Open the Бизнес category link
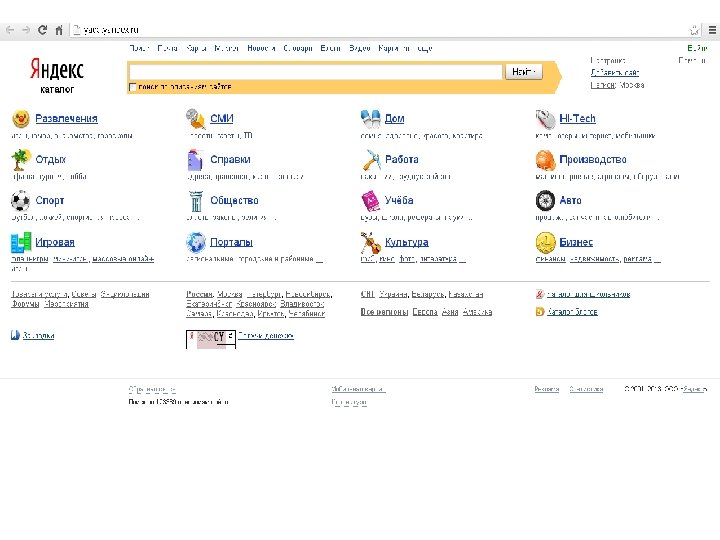This screenshot has height=540, width=720. coord(576,242)
